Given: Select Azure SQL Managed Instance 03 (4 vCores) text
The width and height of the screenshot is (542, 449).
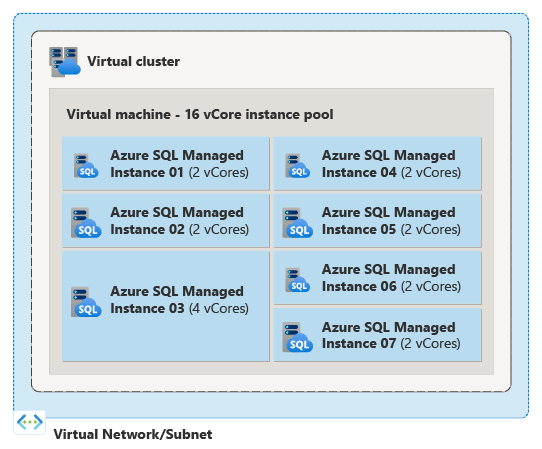Looking at the screenshot, I should click(x=179, y=300).
